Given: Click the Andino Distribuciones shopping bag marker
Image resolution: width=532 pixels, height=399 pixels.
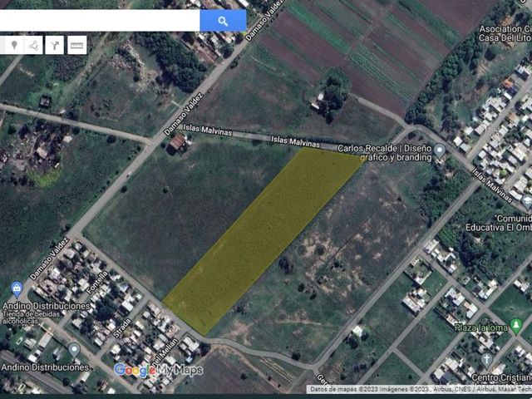Looking at the screenshot, I should click(x=17, y=289).
